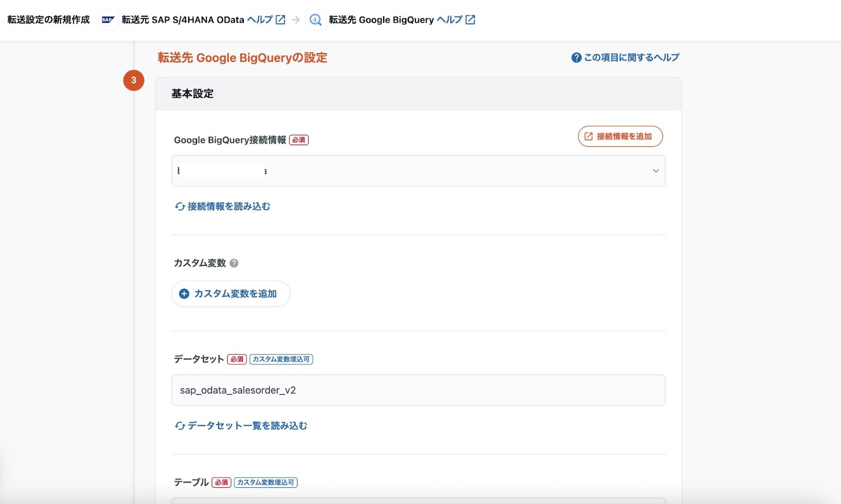
Task: Click カスタム変数を追加 button
Action: (x=231, y=294)
